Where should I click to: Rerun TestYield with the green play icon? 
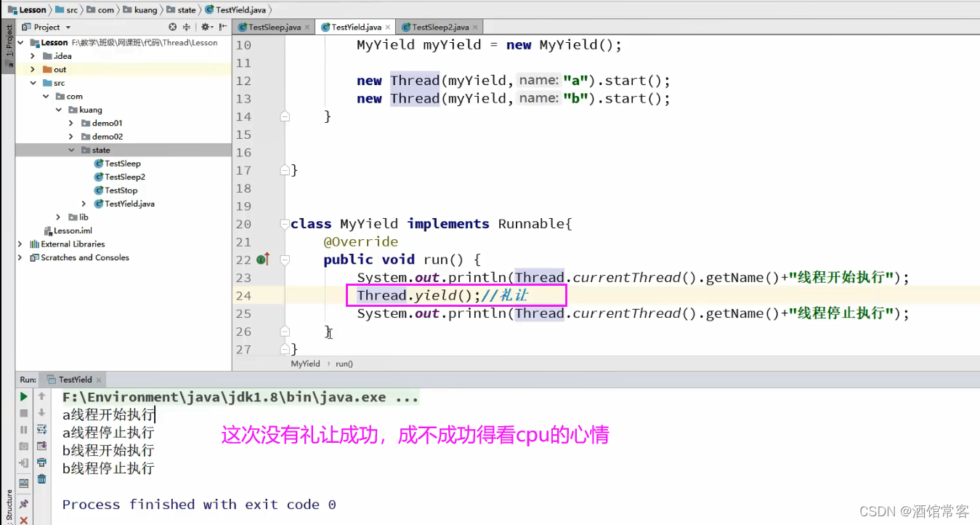pos(24,396)
